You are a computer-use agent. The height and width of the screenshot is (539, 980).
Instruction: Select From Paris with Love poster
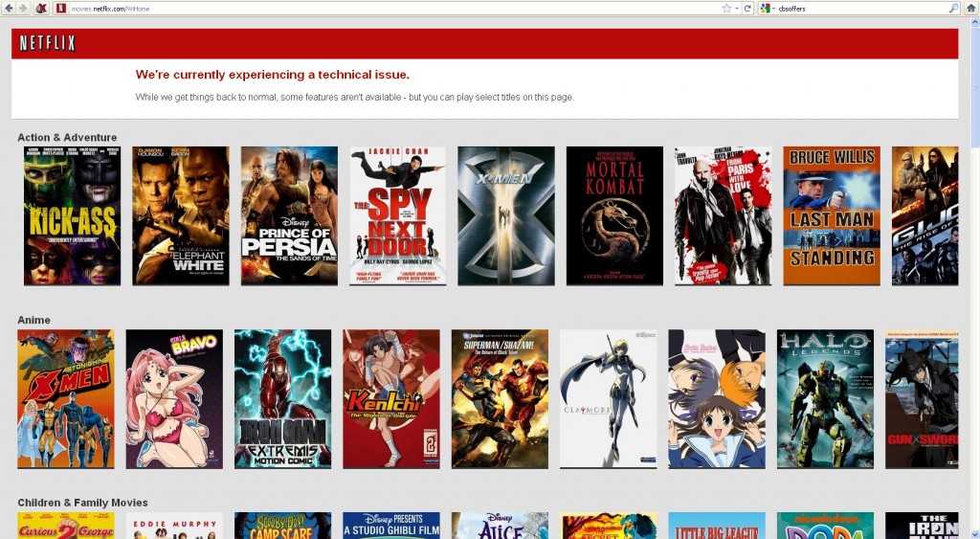pos(724,215)
